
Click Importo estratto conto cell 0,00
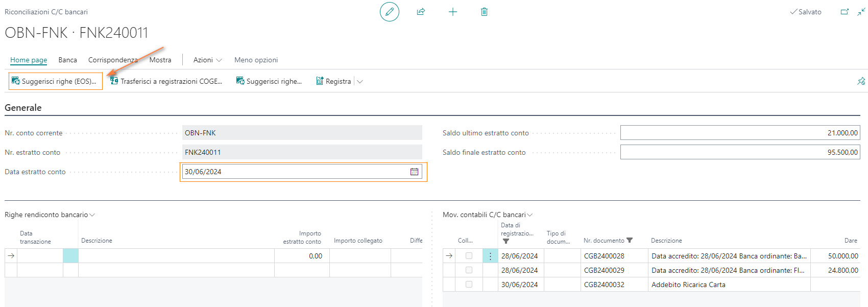[302, 256]
